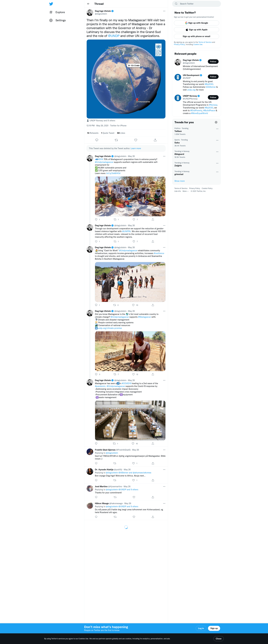Click the Twitter bird logo

pos(51,4)
